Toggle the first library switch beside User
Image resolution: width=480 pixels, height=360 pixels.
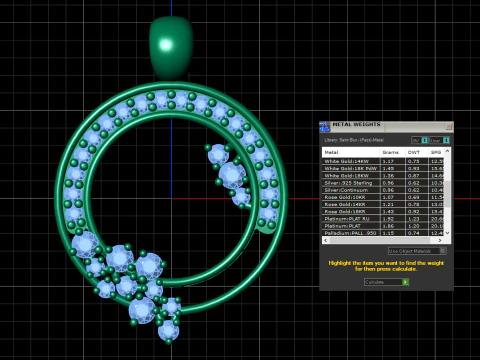point(420,140)
